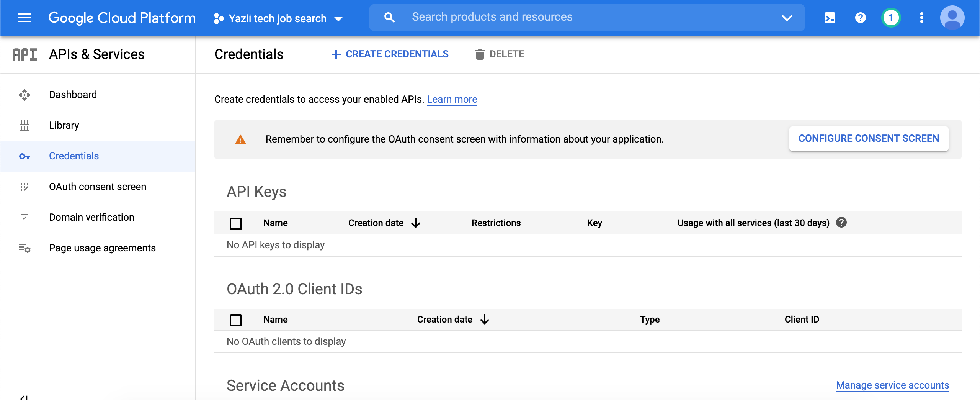Open the help question mark icon
Viewport: 980px width, 400px height.
click(x=861, y=18)
